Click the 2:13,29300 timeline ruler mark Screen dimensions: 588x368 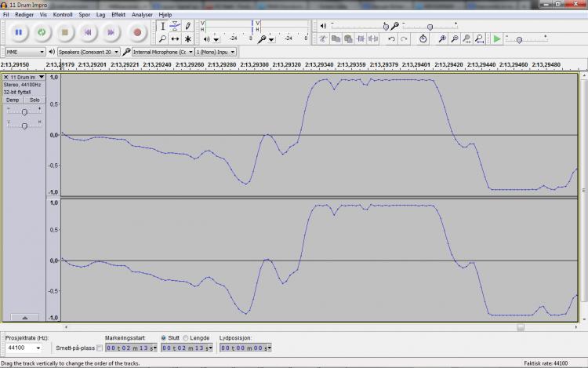click(254, 64)
